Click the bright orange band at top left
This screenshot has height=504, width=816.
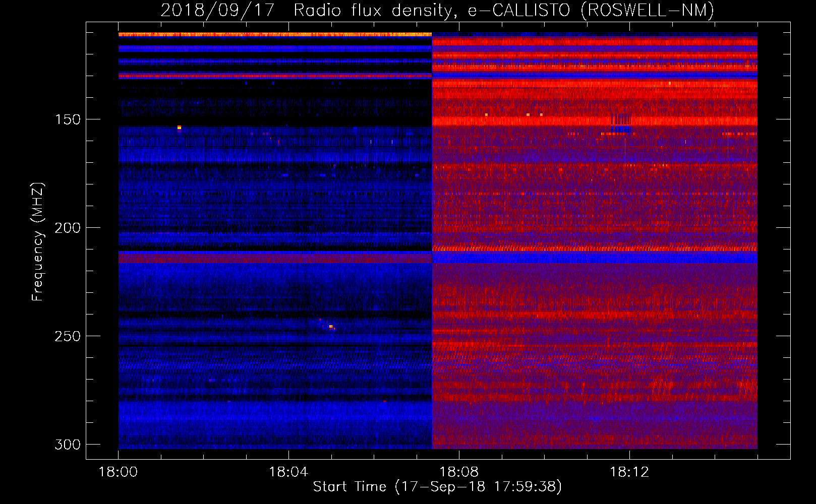[275, 34]
